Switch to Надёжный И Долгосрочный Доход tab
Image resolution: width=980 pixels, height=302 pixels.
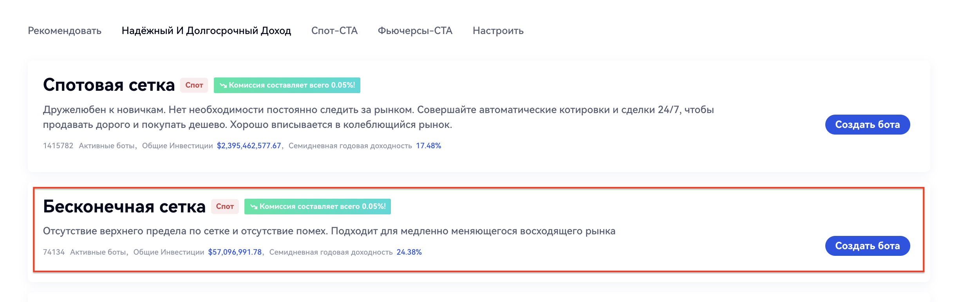(x=206, y=31)
